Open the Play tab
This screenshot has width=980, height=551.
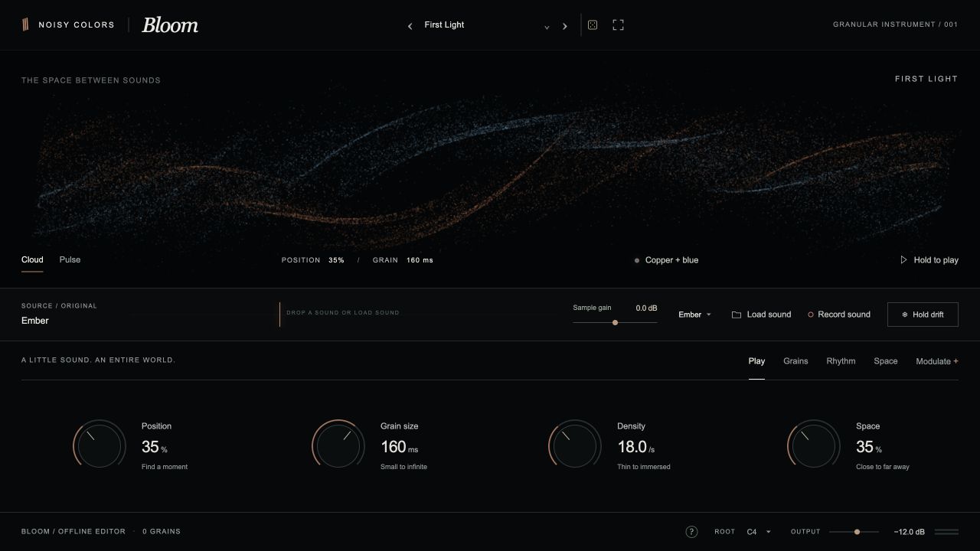pos(756,361)
